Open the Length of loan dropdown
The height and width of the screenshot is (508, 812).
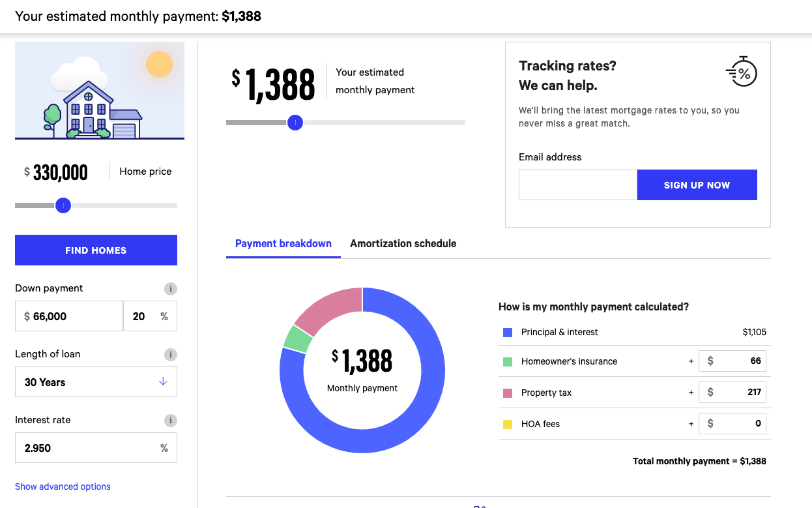click(96, 382)
